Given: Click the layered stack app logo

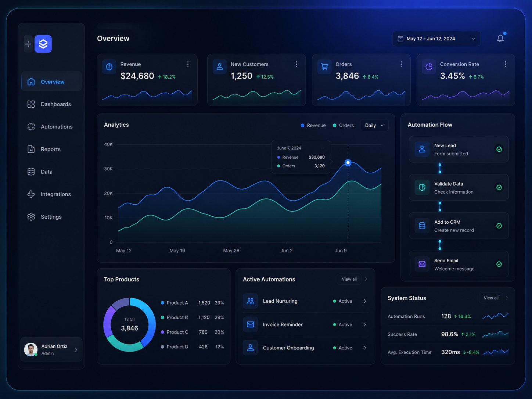Looking at the screenshot, I should (x=43, y=44).
